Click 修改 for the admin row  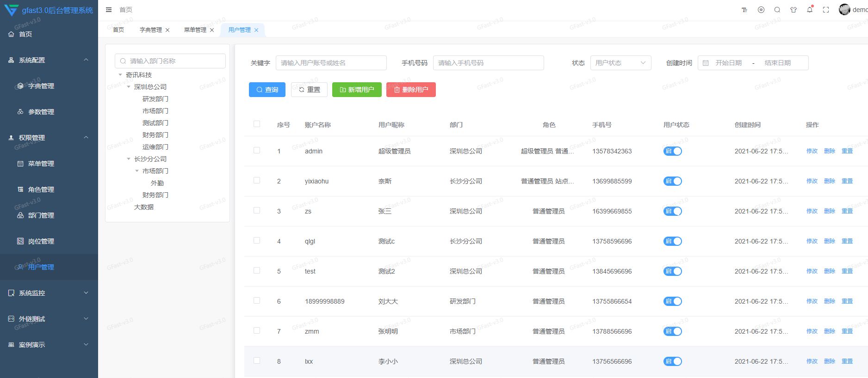tap(812, 151)
